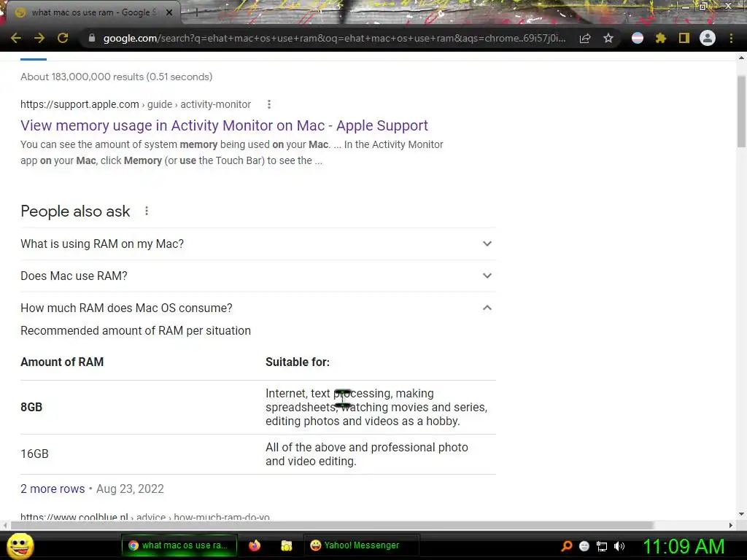Focus the address bar URL
This screenshot has width=747, height=560.
point(334,38)
